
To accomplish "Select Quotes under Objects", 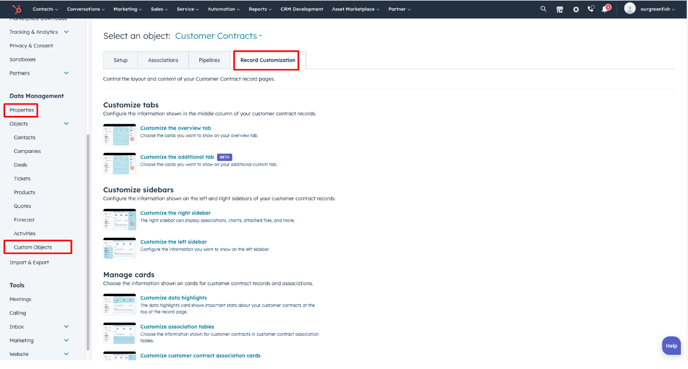I will pos(22,206).
